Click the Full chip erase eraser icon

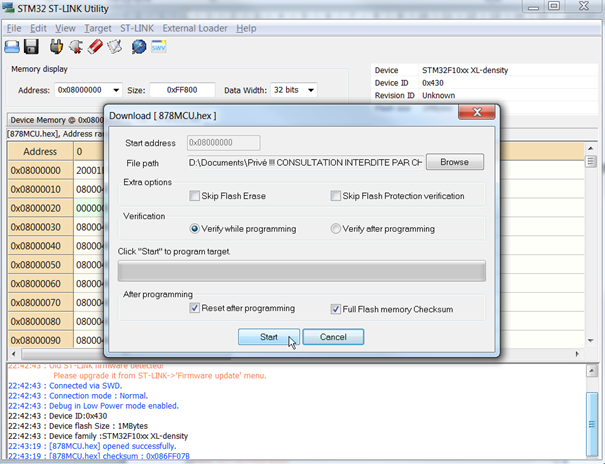click(95, 46)
